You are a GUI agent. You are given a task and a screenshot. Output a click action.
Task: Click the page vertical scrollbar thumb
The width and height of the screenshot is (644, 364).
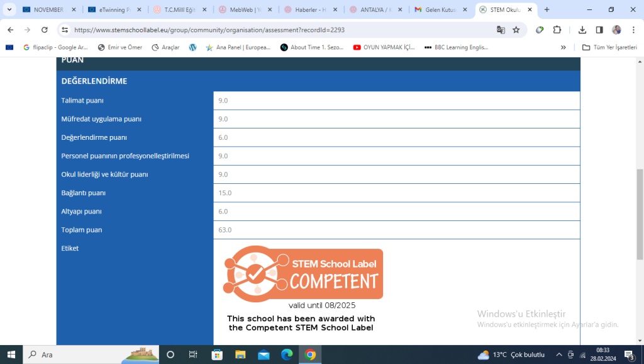tap(640, 214)
